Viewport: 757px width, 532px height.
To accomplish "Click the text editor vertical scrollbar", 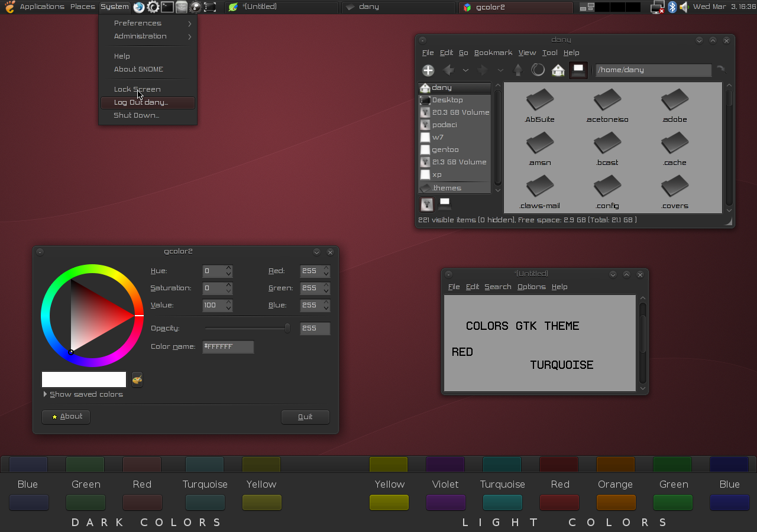I will click(643, 343).
